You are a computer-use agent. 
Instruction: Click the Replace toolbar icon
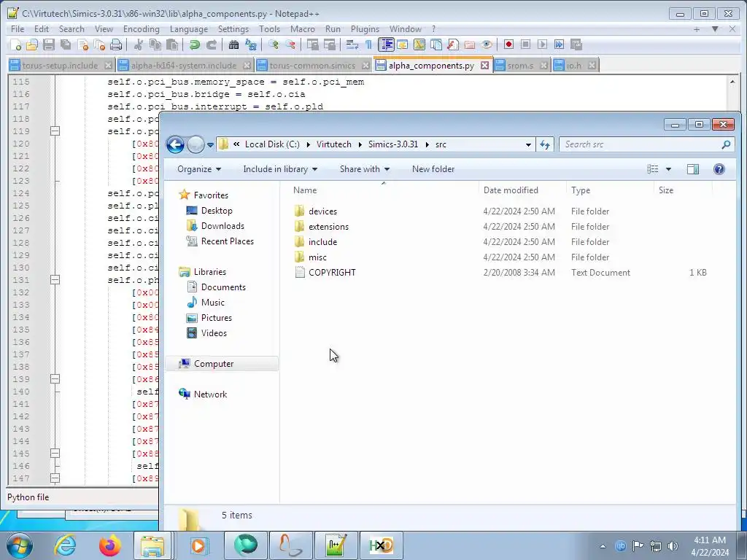[251, 44]
